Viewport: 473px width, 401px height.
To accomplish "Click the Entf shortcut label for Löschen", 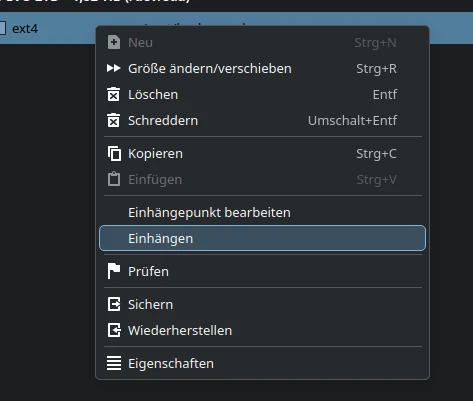I will tap(385, 95).
